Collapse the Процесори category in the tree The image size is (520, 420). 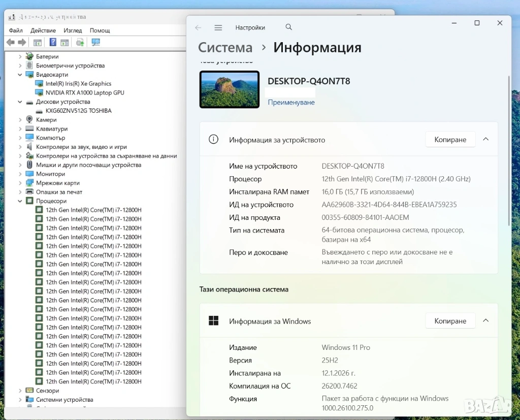pos(20,201)
